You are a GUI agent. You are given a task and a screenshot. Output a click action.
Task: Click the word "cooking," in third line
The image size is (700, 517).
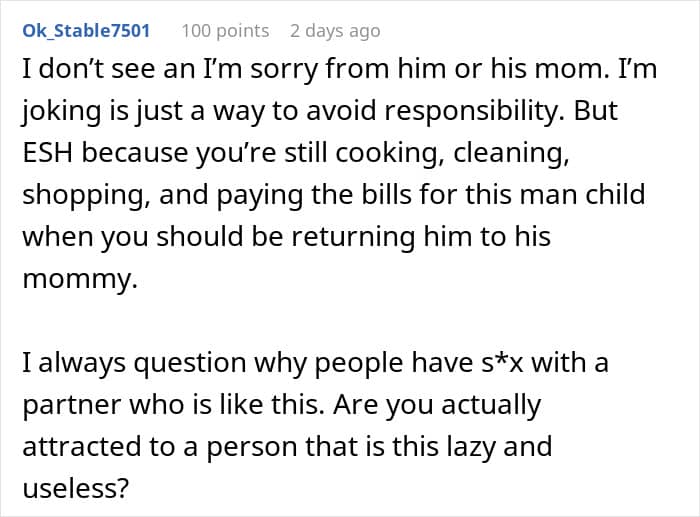pyautogui.click(x=387, y=154)
